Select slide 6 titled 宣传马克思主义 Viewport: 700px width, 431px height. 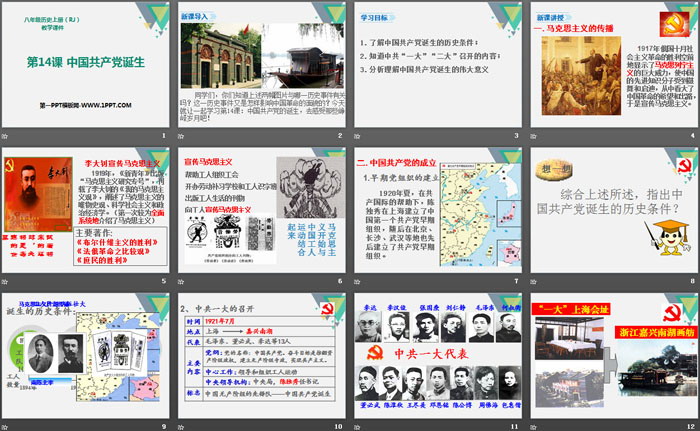(x=262, y=210)
